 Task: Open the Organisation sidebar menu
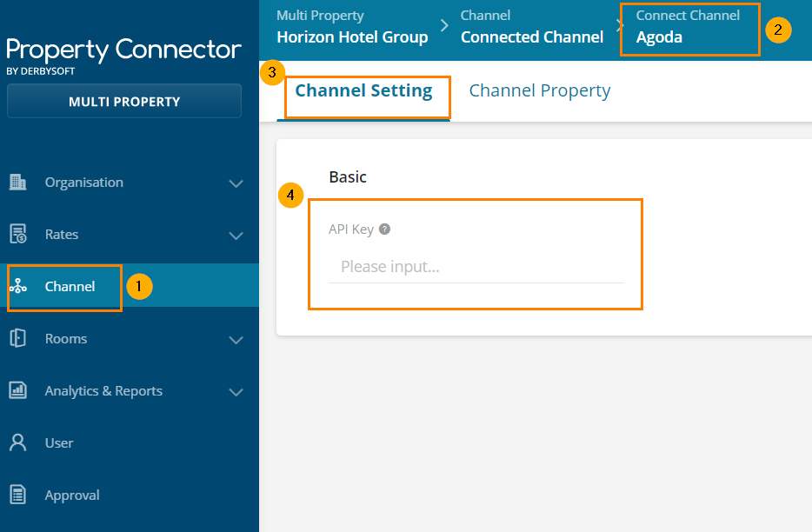coord(130,183)
